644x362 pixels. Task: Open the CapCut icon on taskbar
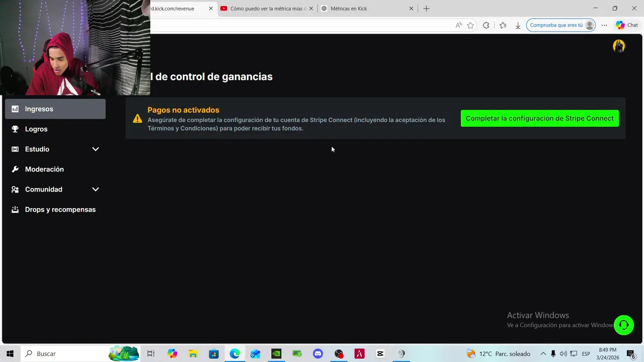click(x=380, y=353)
